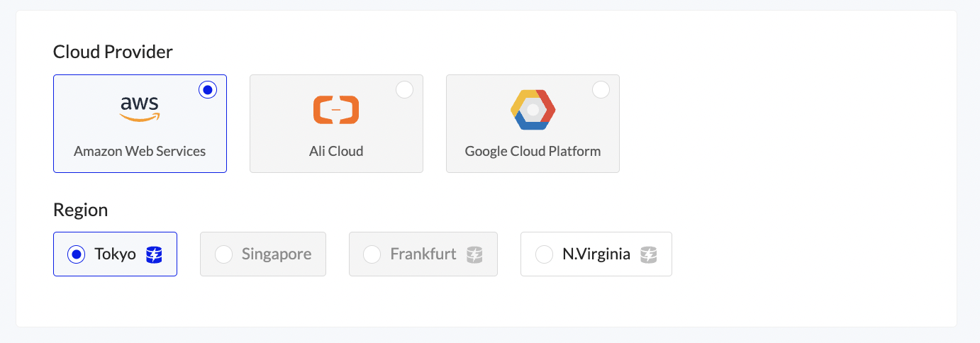
Task: Click the gray database icon beside N.Virginia
Action: 649,254
